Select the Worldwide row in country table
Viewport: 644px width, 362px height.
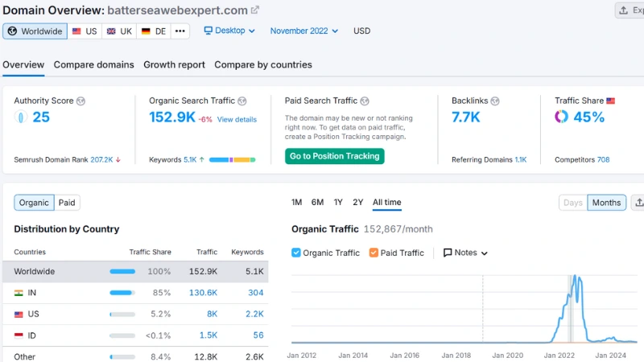[135, 272]
